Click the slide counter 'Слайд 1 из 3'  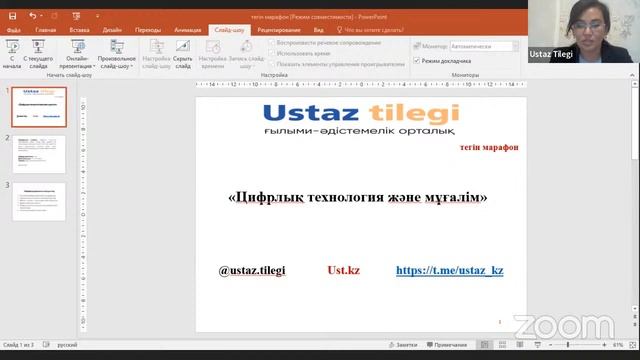(18, 345)
